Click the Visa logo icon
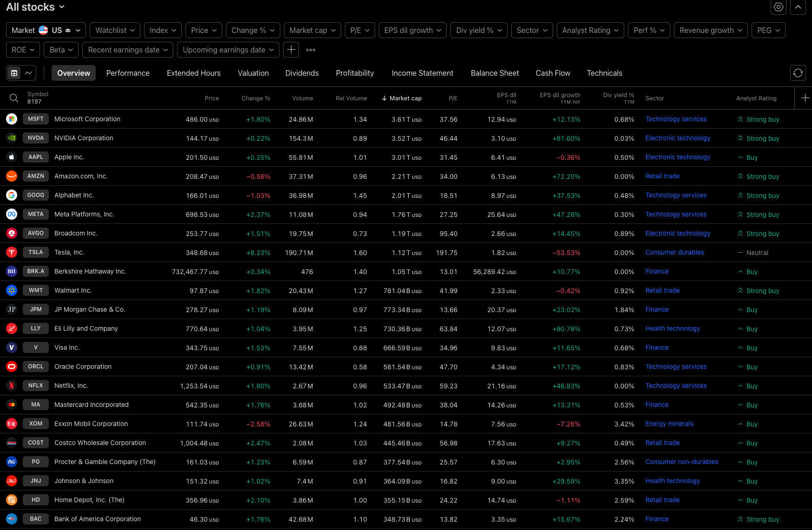 (12, 348)
